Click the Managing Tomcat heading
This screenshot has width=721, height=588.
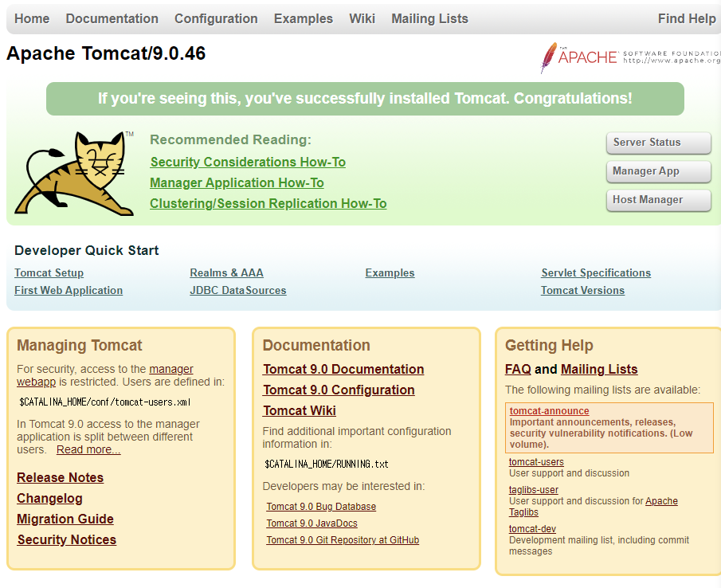[x=80, y=345]
